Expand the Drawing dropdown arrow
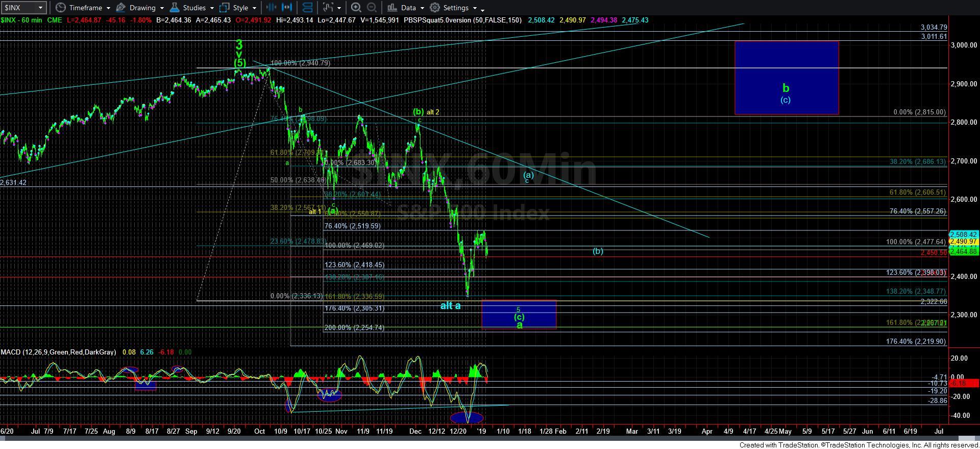980x449 pixels. (x=162, y=8)
